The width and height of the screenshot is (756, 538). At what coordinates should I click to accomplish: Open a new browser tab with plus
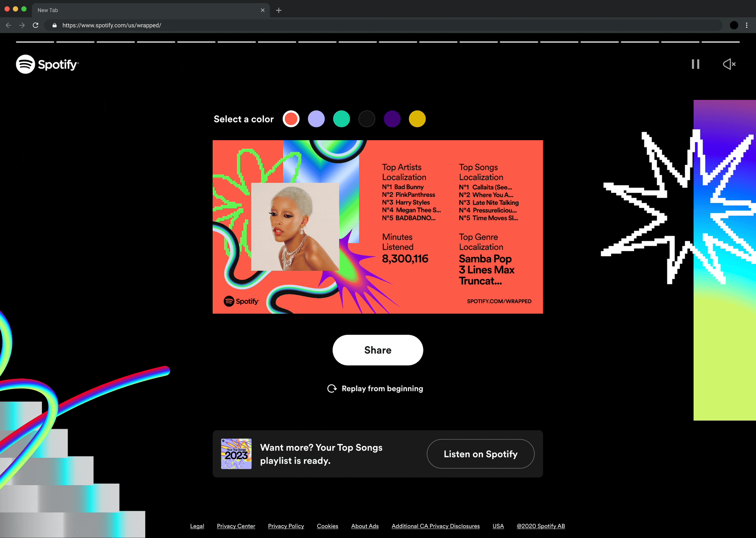click(279, 10)
